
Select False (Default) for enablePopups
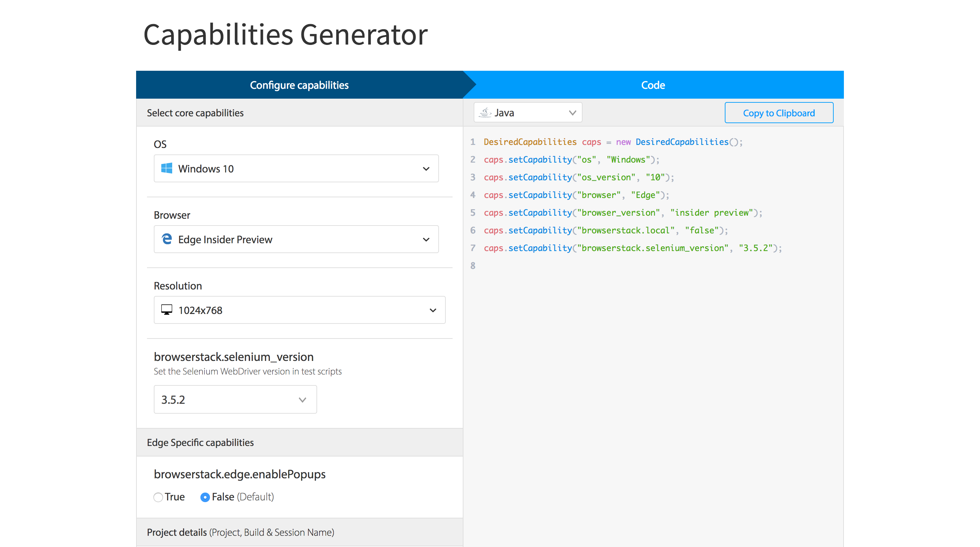[205, 497]
